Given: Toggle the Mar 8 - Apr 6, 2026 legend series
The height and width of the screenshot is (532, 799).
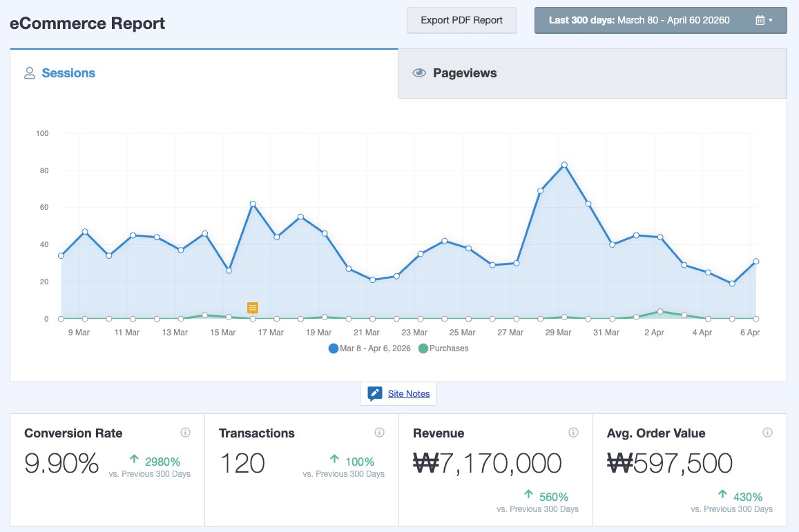Looking at the screenshot, I should [x=376, y=348].
